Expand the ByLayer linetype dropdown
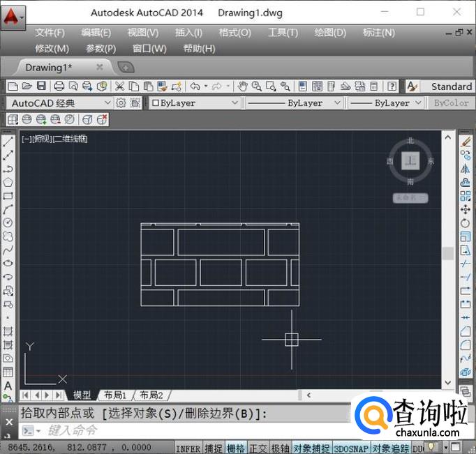 coord(336,103)
